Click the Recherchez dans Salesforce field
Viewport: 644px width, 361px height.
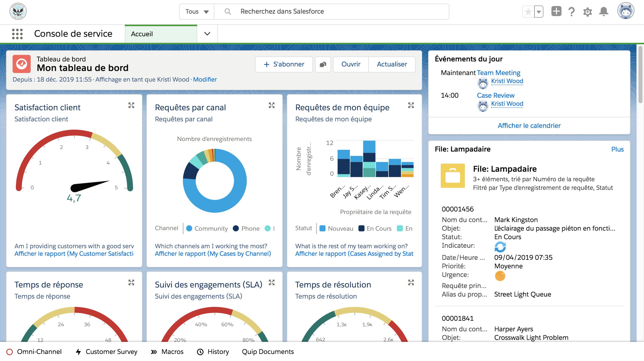tap(332, 12)
